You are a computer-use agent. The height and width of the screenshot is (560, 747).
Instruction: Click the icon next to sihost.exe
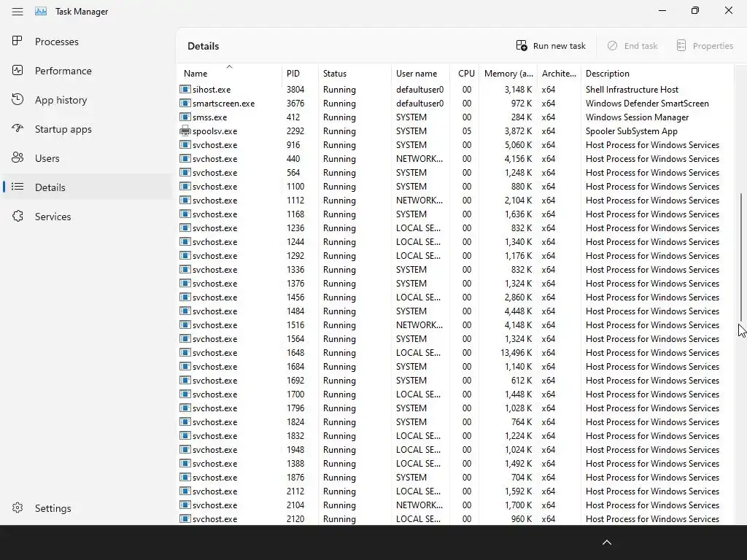tap(185, 89)
